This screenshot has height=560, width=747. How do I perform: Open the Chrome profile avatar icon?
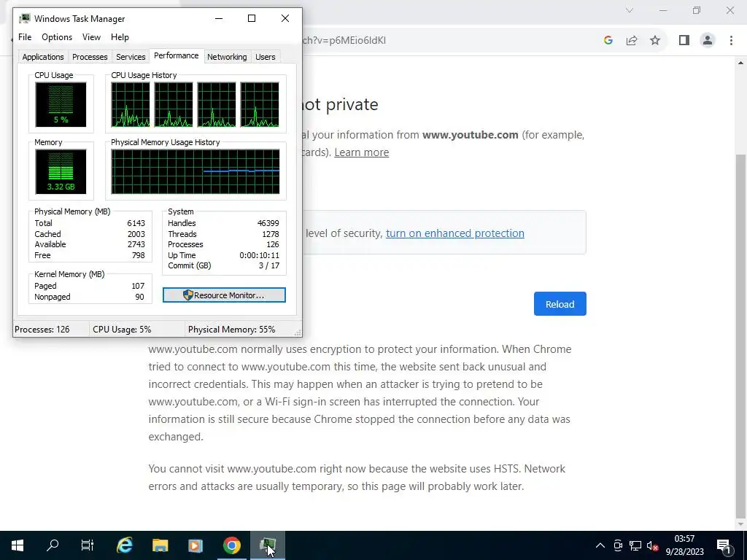[708, 41]
